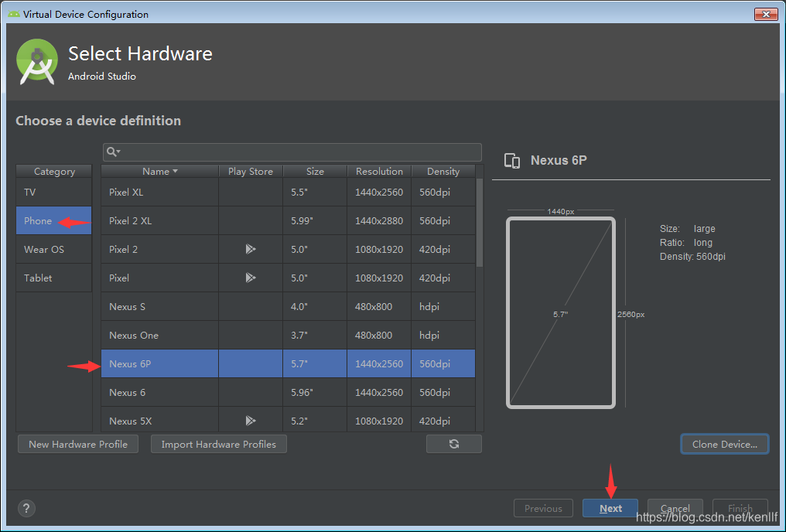
Task: Select the Nexus 6 device row
Action: click(289, 392)
